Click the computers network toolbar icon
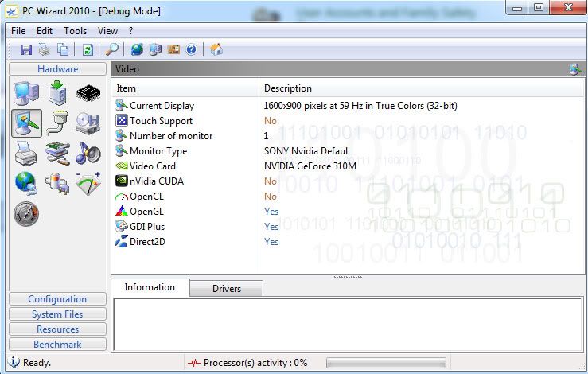Viewport: 588px width, 374px height. [x=155, y=49]
